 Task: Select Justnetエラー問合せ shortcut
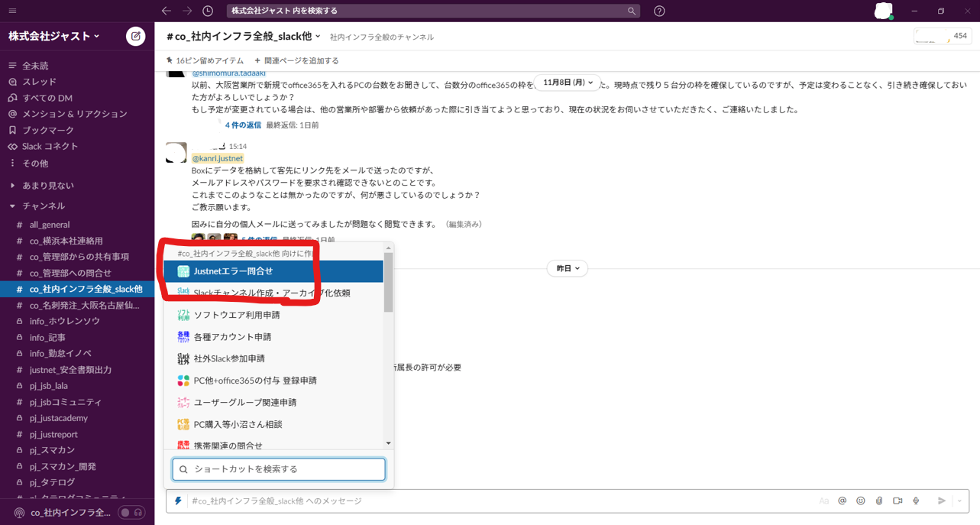273,271
